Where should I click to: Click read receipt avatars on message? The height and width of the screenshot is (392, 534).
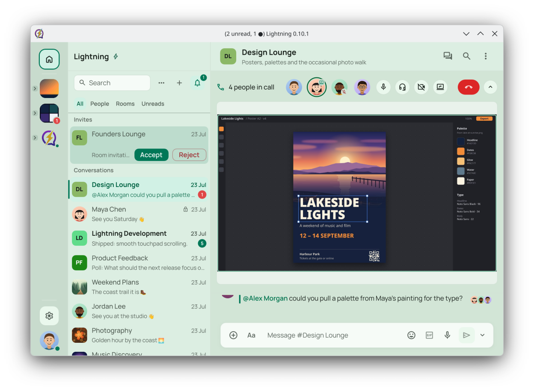click(481, 300)
